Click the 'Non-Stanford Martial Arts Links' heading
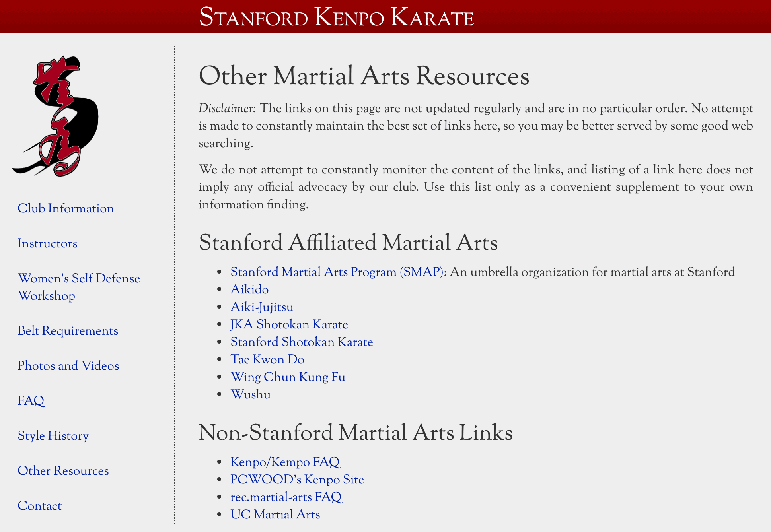Viewport: 771px width, 532px height. (x=356, y=432)
